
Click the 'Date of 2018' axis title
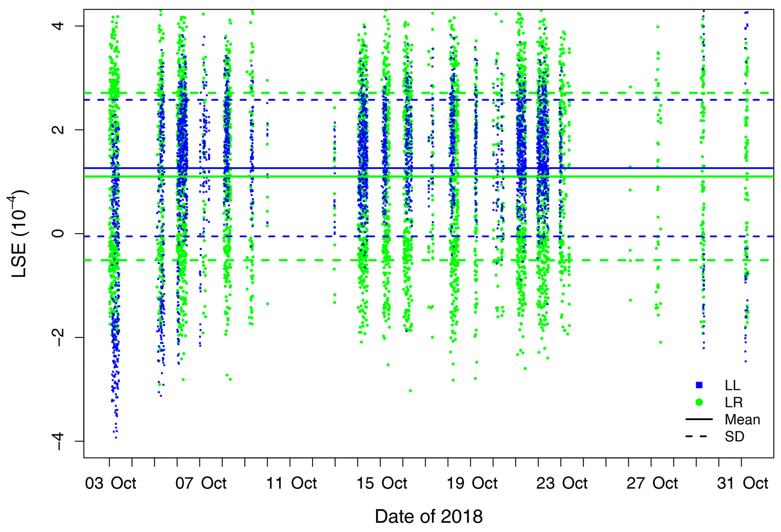click(x=428, y=517)
